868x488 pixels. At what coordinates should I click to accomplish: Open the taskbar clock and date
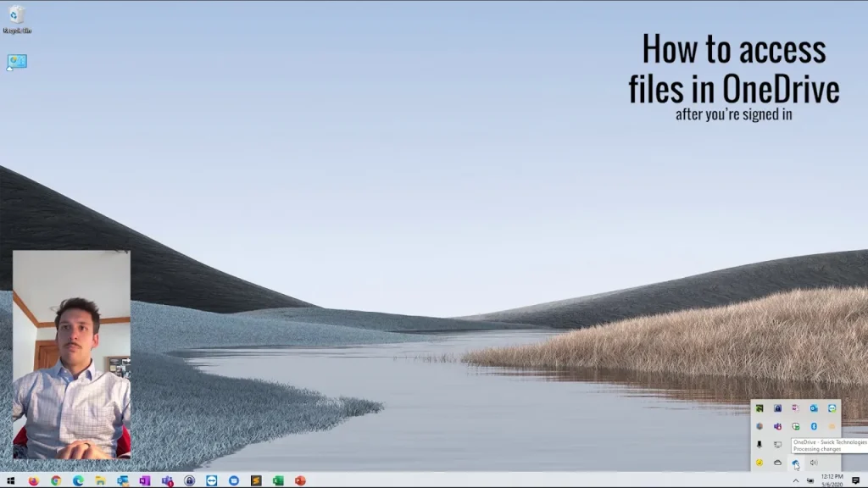coord(832,480)
